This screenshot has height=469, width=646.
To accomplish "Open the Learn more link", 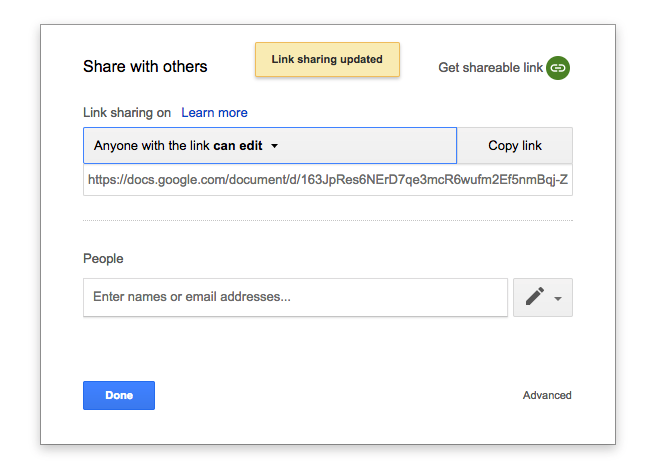I will point(214,113).
